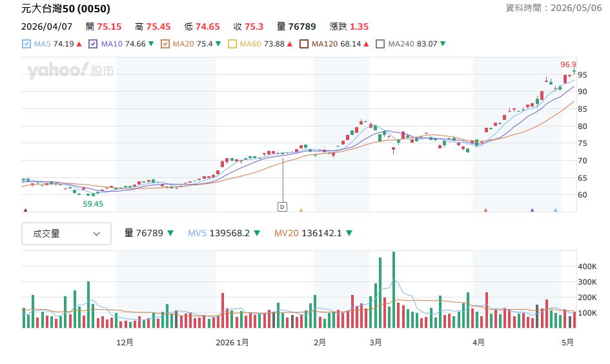This screenshot has height=364, width=610.
Task: Click the green arrow next to volume-panel 量 76789
Action: 170,234
